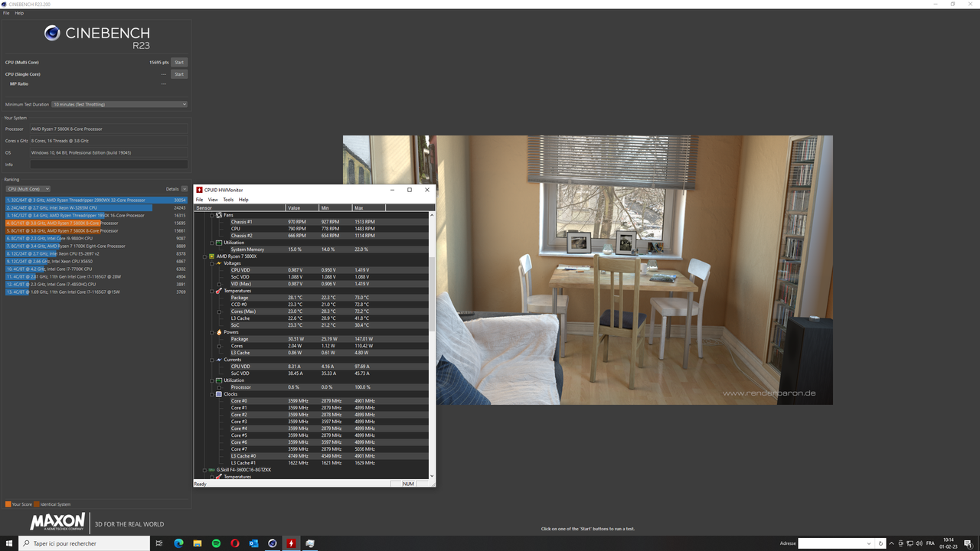Open the Cinebench File menu
The image size is (980, 551).
6,13
